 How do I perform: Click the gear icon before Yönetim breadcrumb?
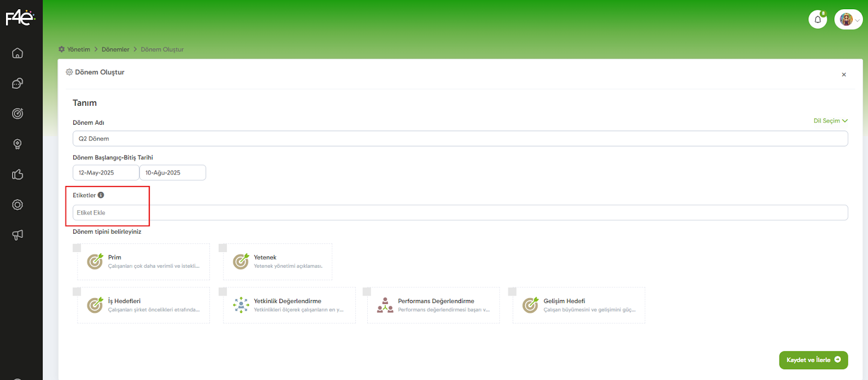click(x=61, y=49)
